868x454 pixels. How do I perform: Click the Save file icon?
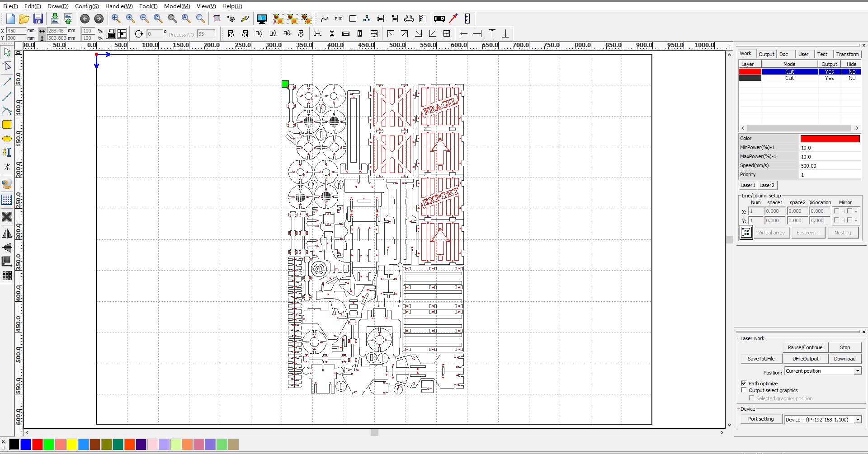(38, 19)
